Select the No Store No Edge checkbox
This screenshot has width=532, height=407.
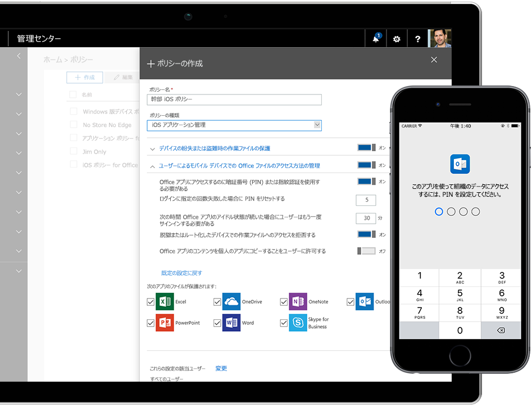(73, 124)
